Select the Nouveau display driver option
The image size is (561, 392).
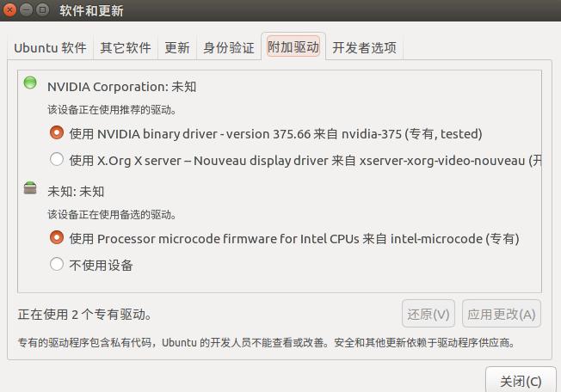point(57,159)
